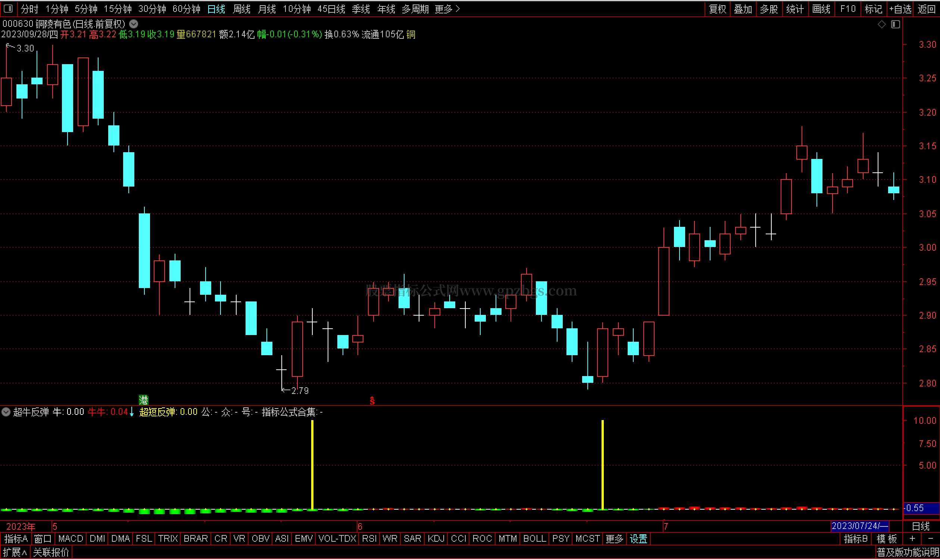
Task: Select the MACD indicator tab
Action: coord(71,539)
